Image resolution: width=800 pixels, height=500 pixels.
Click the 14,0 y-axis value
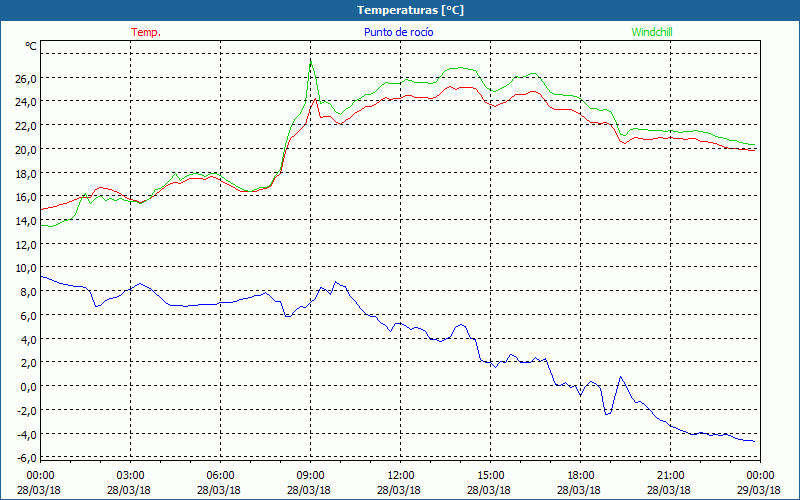pos(25,221)
